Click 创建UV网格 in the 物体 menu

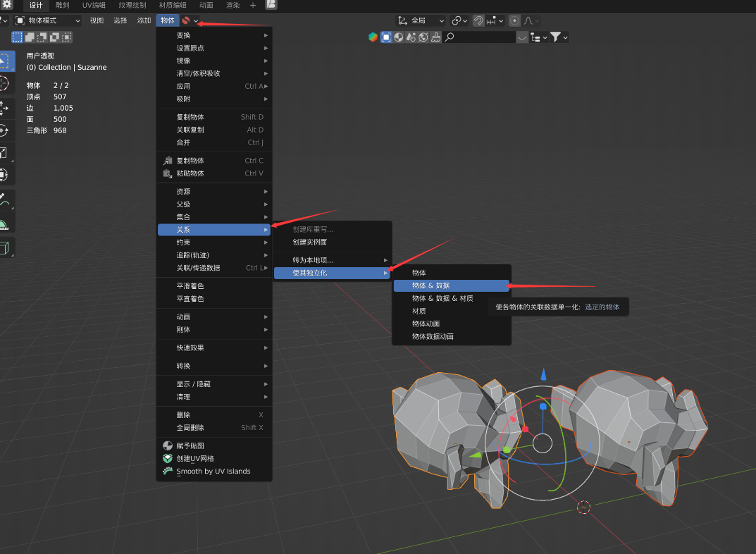(214, 459)
